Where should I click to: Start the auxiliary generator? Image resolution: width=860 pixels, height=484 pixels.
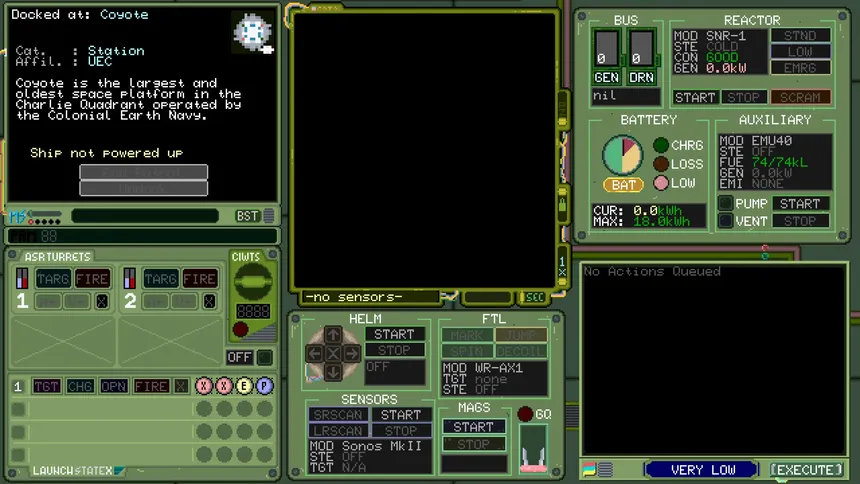(x=800, y=204)
